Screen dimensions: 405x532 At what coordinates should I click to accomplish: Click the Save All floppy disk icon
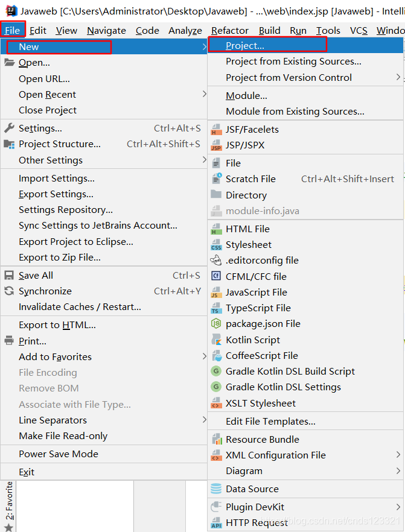[x=9, y=275]
